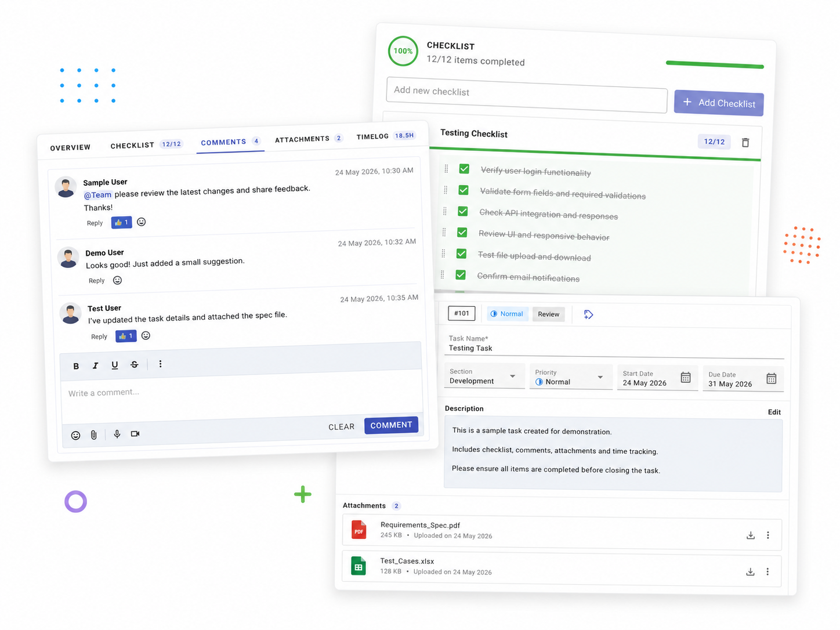Grab drag handle of Verify user login item

click(446, 169)
